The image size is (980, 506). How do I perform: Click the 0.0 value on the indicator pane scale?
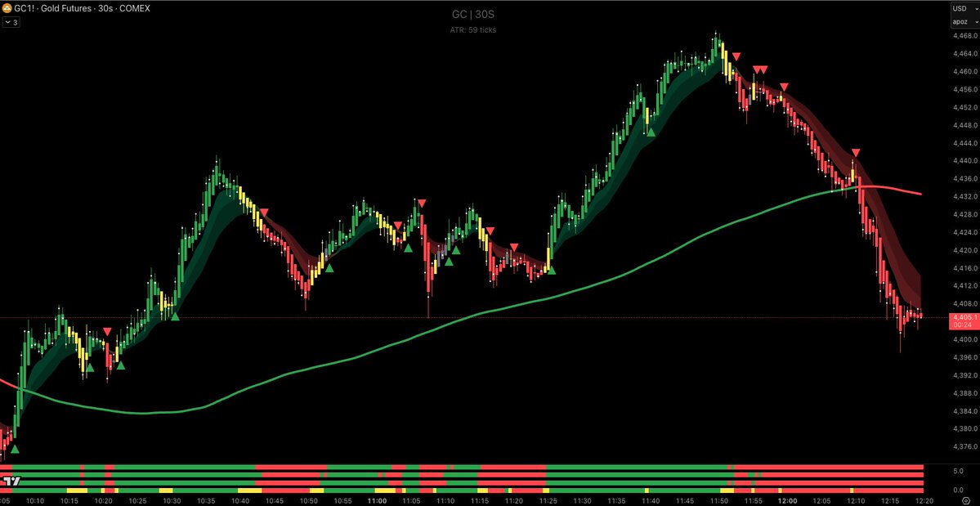[957, 489]
